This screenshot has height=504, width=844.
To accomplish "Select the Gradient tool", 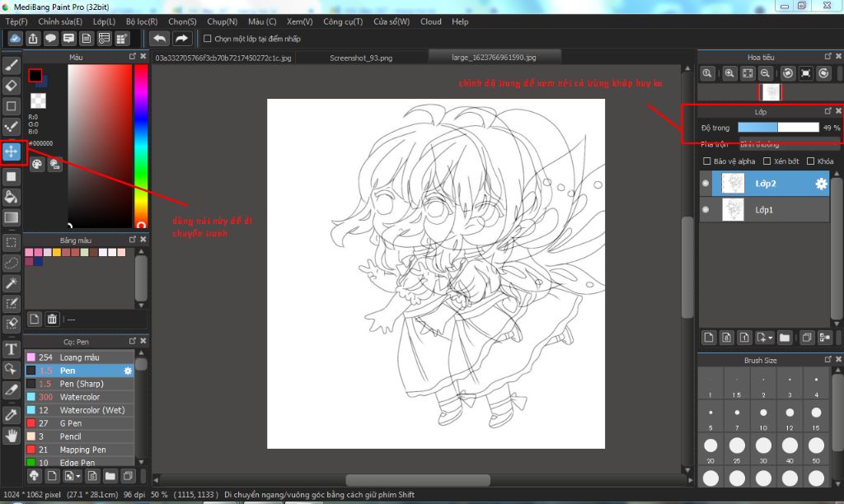I will pyautogui.click(x=12, y=217).
